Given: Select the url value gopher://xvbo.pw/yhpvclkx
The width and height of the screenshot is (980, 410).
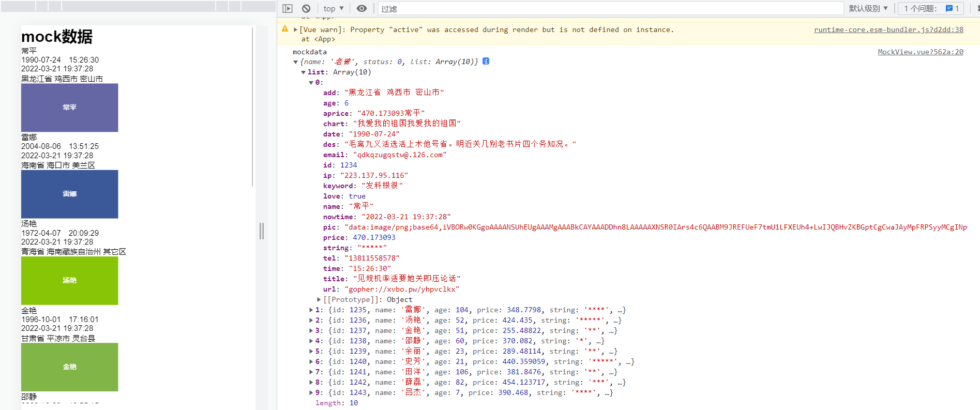Looking at the screenshot, I should pyautogui.click(x=402, y=289).
